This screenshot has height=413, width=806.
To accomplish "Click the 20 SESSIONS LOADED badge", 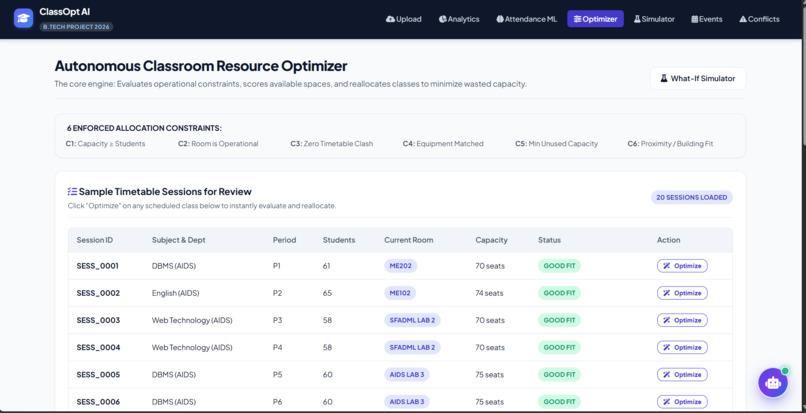I will [691, 197].
